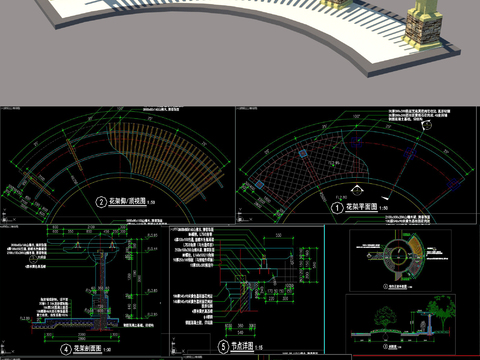Image resolution: width=480 pixels, height=360 pixels.
Task: Select the stone pillar in 3D render
Action: [x=423, y=26]
